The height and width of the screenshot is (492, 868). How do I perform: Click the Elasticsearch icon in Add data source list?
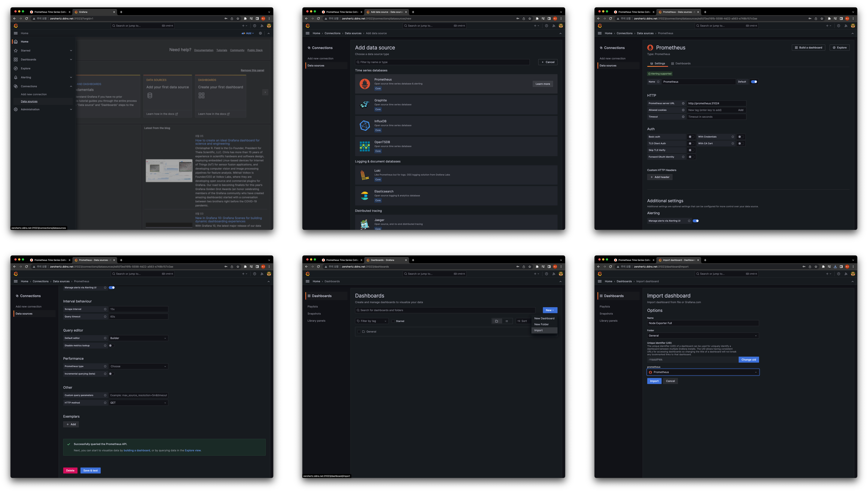pyautogui.click(x=364, y=196)
